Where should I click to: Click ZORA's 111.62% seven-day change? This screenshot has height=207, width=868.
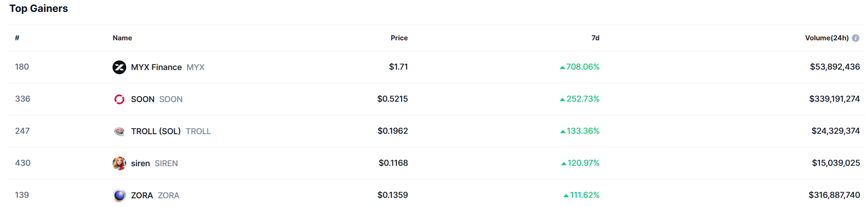584,195
